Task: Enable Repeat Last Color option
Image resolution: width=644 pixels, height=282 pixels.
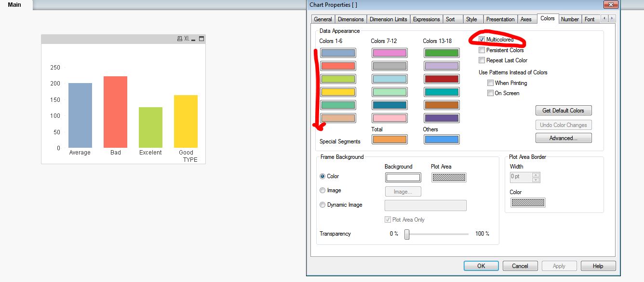Action: click(x=482, y=60)
